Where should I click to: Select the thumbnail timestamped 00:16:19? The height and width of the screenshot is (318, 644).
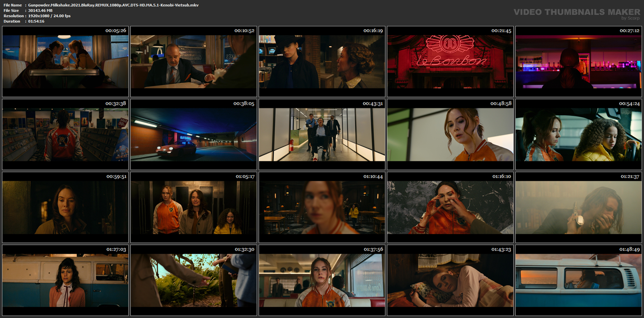[x=322, y=61]
